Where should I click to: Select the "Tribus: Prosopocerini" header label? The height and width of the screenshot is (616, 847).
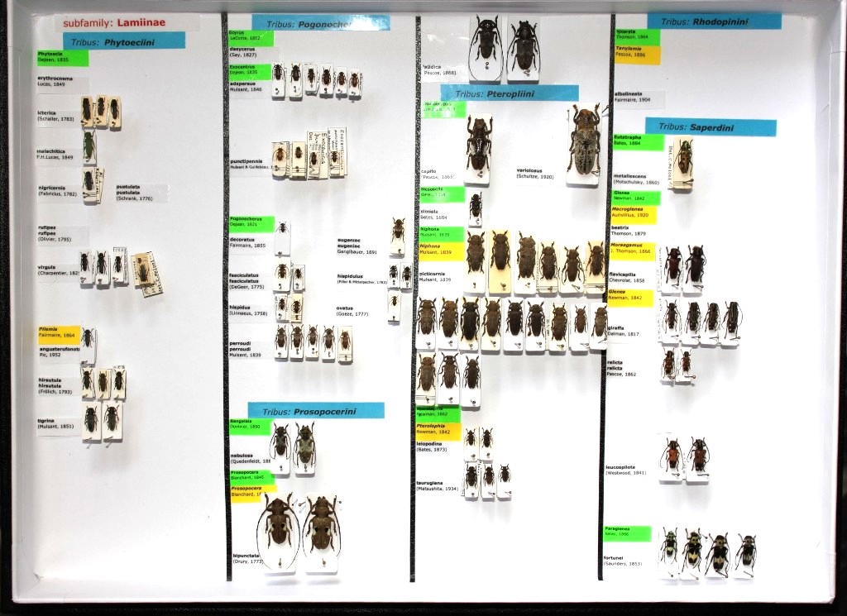click(315, 411)
